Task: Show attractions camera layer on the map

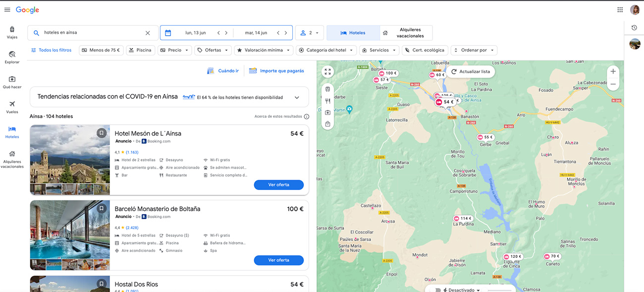Action: point(327,112)
